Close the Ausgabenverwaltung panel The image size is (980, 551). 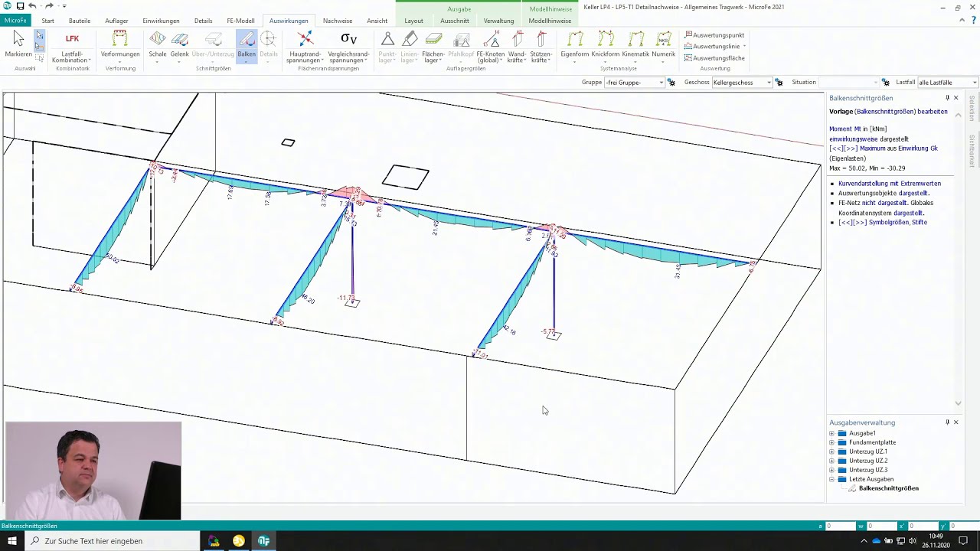pyautogui.click(x=955, y=422)
